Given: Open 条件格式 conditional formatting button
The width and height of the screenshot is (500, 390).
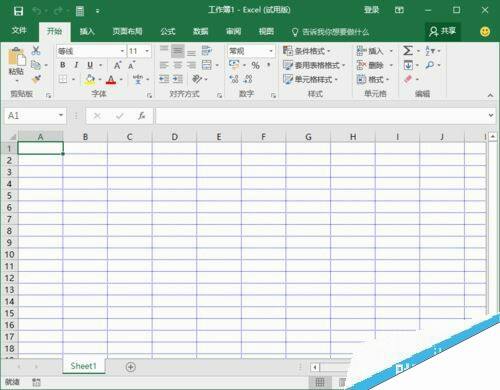Looking at the screenshot, I should (306, 51).
